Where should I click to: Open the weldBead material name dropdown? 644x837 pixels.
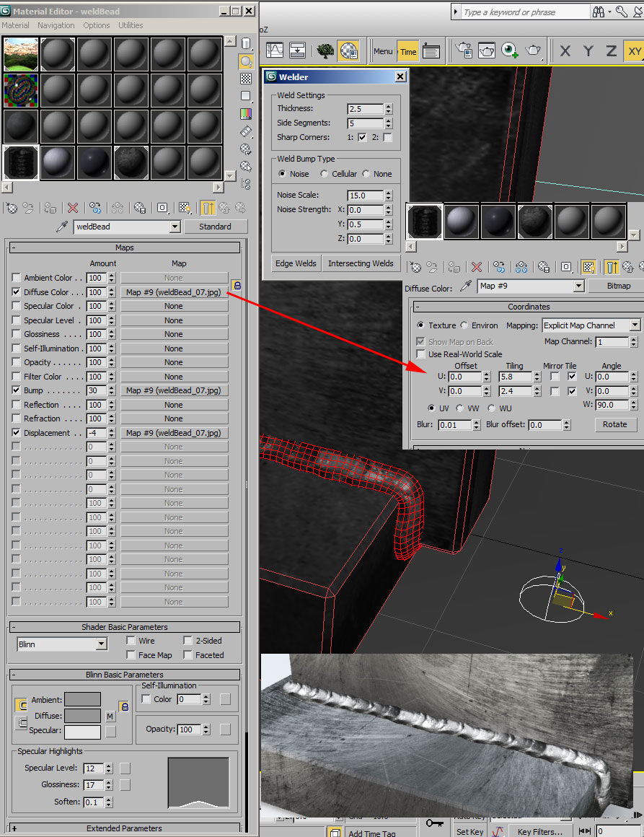[x=174, y=227]
